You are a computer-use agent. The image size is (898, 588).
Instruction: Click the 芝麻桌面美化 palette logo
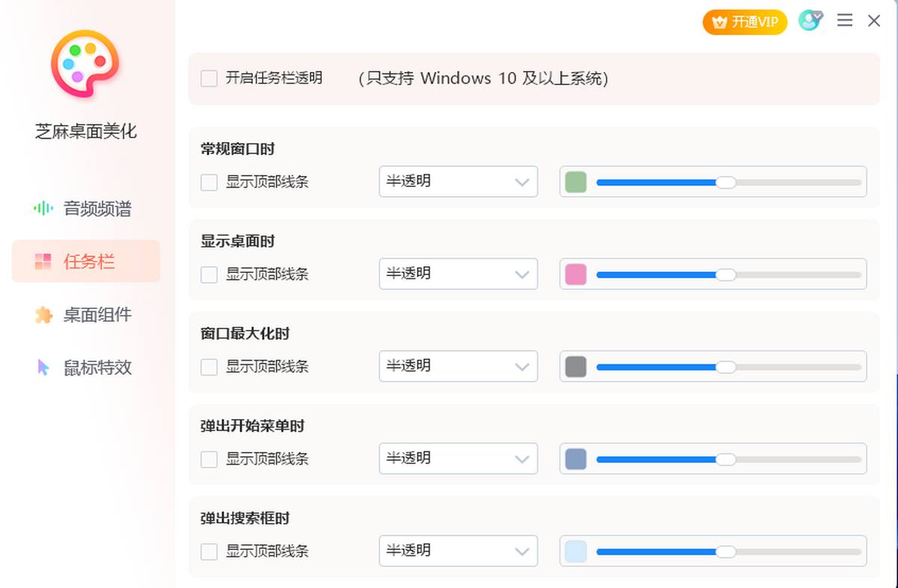click(x=85, y=64)
